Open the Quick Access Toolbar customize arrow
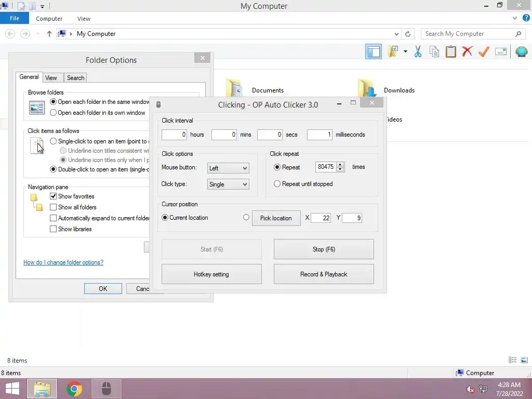Viewport: 532px width, 399px height. (42, 6)
